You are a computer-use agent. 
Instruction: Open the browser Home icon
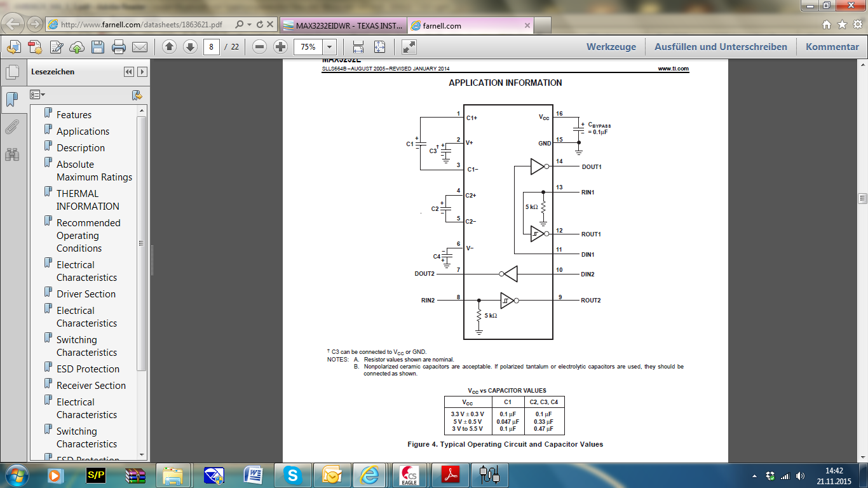point(827,25)
